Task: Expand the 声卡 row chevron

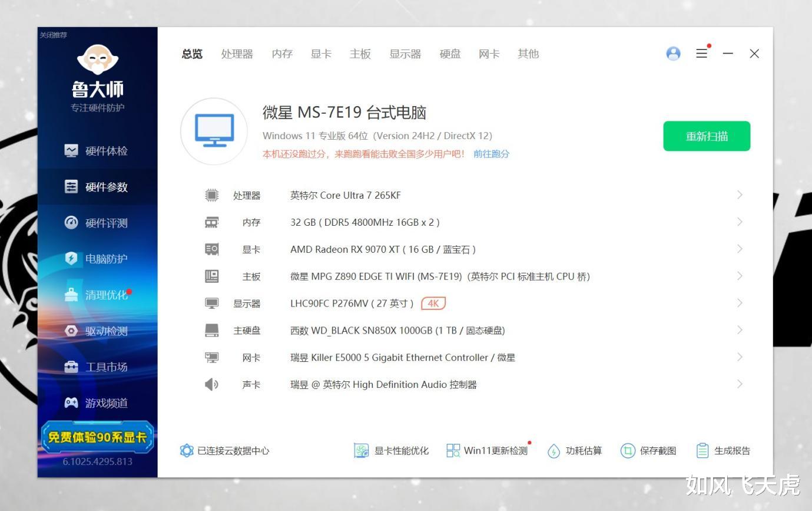Action: tap(740, 385)
